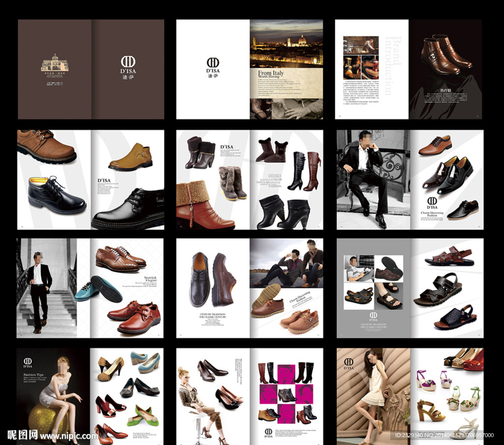Click the "Stately& Elegant" caption
The width and height of the screenshot is (504, 445).
point(150,279)
